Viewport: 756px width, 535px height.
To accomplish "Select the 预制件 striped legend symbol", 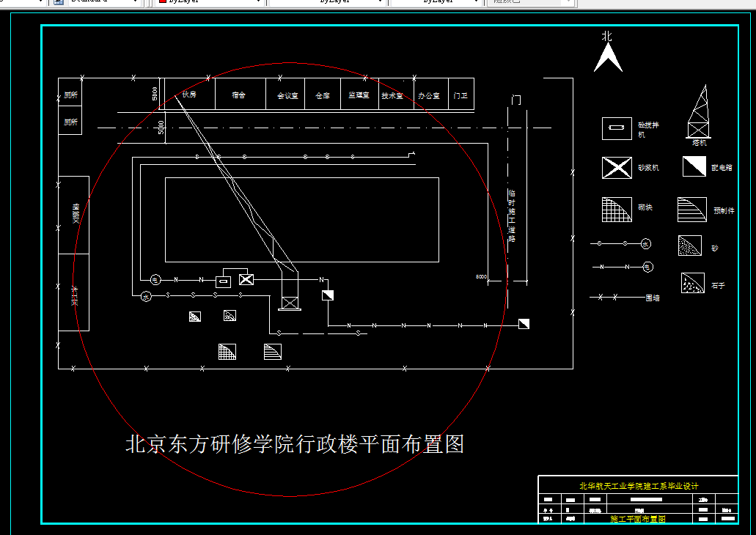I will 692,210.
